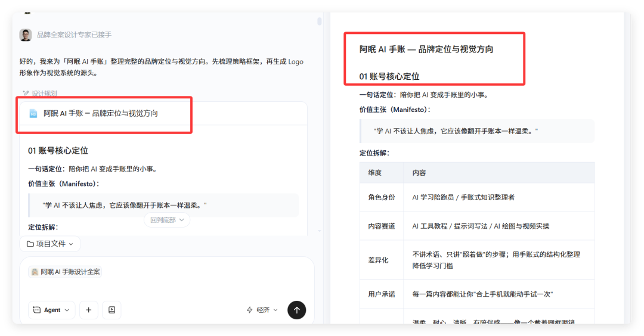Click the small thumbnail icon on 阿眠 AI 手账设计全案 chip

point(35,272)
